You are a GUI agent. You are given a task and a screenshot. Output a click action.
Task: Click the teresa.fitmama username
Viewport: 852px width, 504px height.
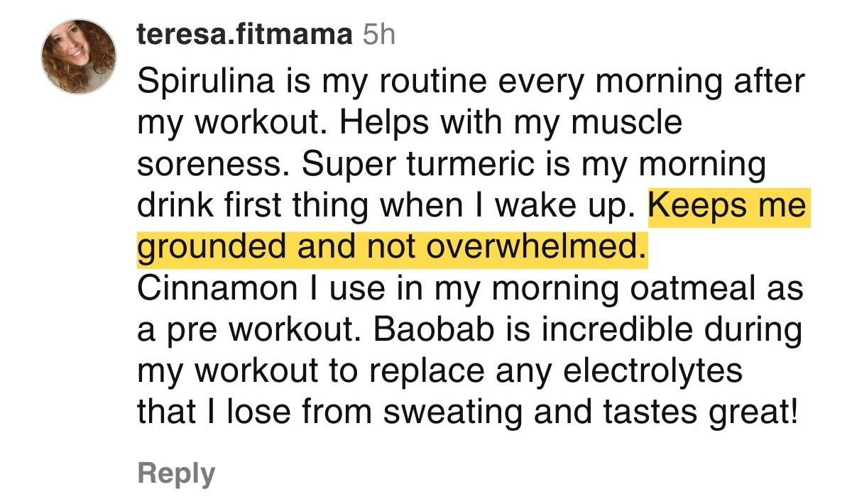pyautogui.click(x=245, y=35)
